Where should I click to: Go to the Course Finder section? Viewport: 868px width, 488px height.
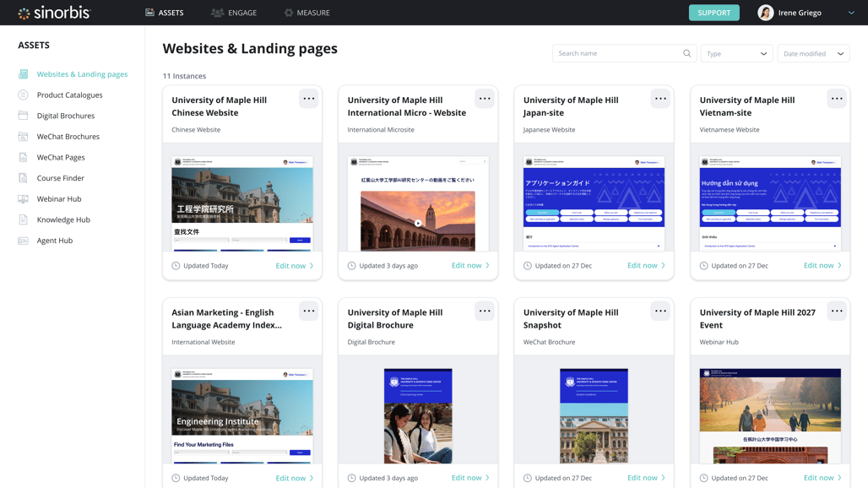(60, 178)
